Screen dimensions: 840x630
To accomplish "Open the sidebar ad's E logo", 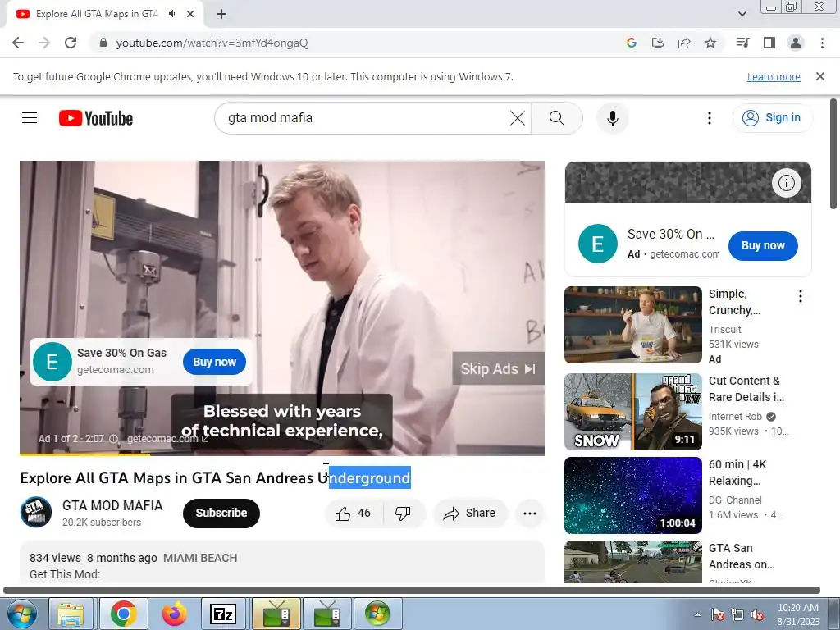I will [x=598, y=244].
